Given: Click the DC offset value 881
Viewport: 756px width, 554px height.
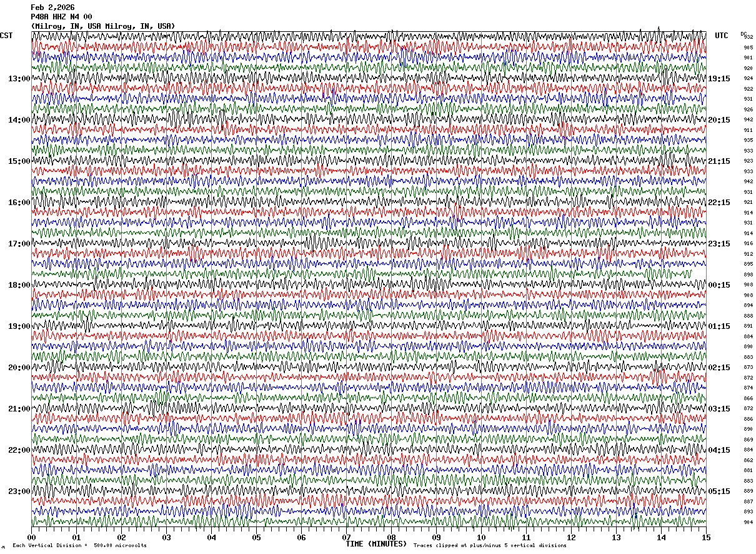Looking at the screenshot, I should coord(748,471).
